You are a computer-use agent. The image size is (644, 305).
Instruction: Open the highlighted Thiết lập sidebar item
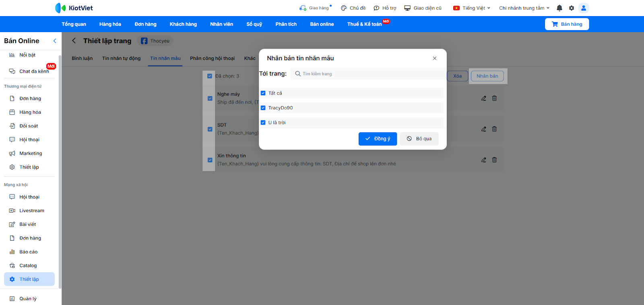(29, 279)
